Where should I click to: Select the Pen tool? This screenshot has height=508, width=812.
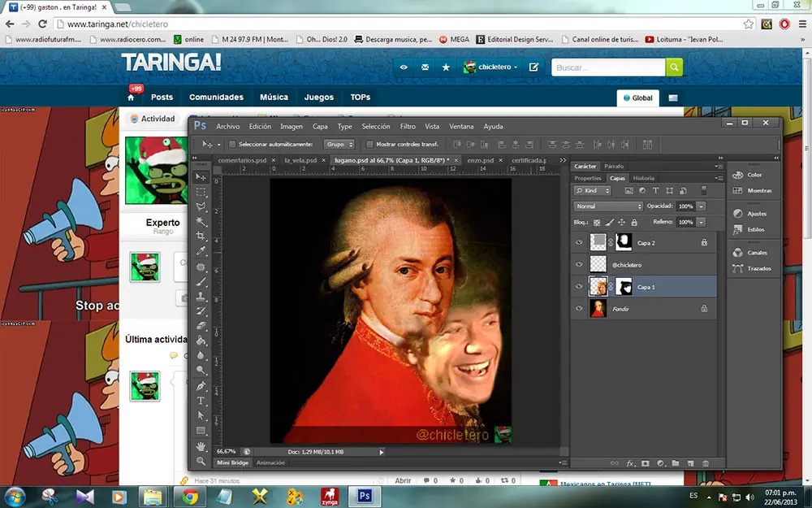(x=201, y=386)
